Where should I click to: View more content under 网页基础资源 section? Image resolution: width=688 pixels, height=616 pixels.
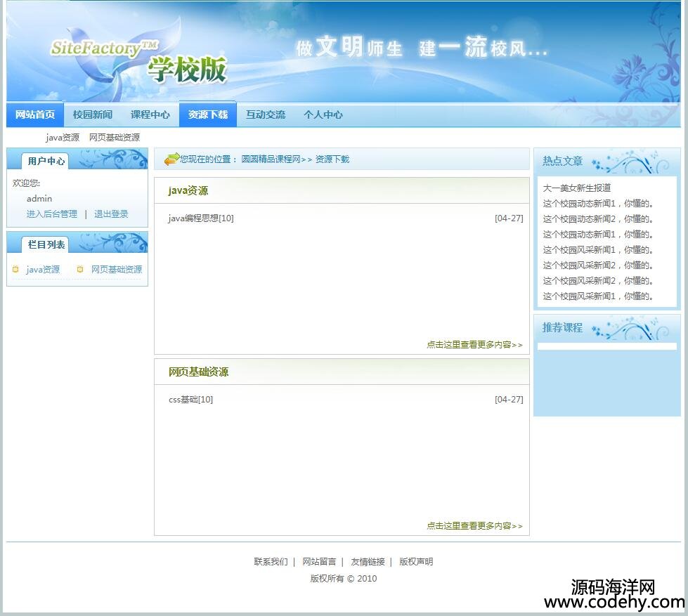tap(474, 526)
